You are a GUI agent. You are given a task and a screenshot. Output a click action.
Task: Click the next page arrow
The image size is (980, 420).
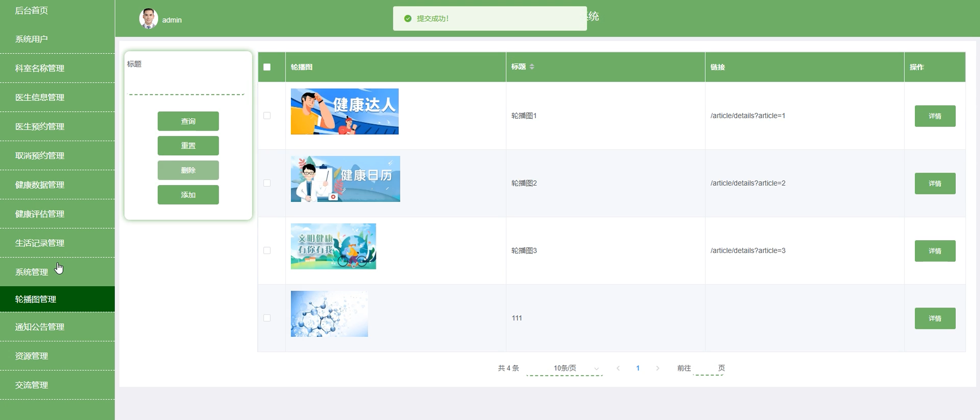[657, 368]
